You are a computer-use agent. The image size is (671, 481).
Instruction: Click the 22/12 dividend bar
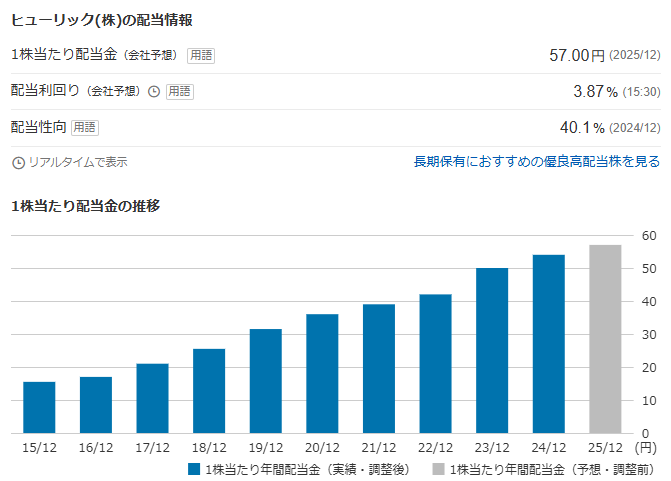(x=436, y=364)
